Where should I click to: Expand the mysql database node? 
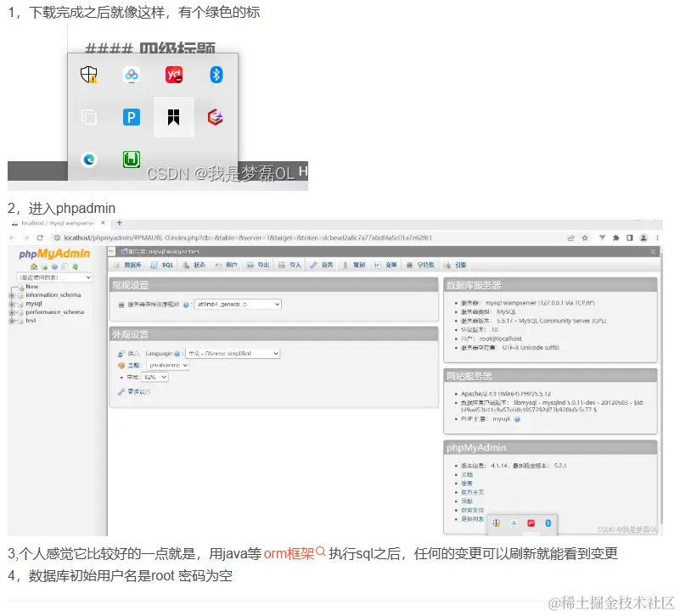coord(12,304)
